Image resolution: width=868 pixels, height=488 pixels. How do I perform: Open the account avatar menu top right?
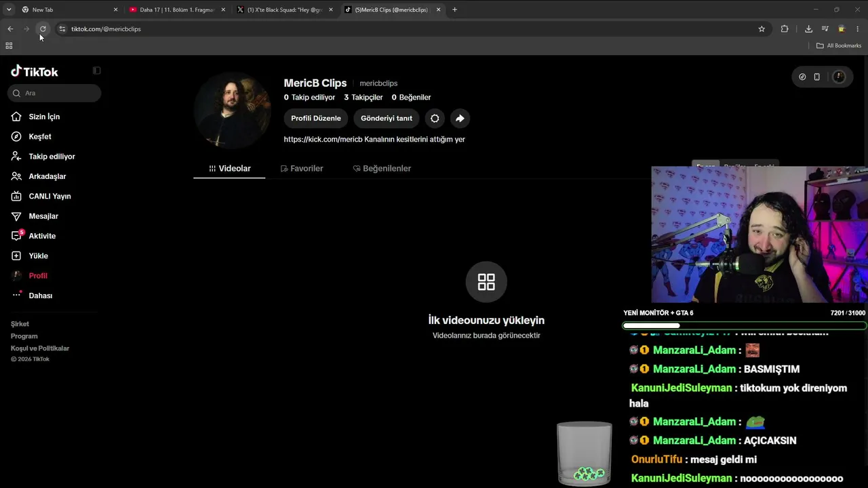[x=839, y=77]
